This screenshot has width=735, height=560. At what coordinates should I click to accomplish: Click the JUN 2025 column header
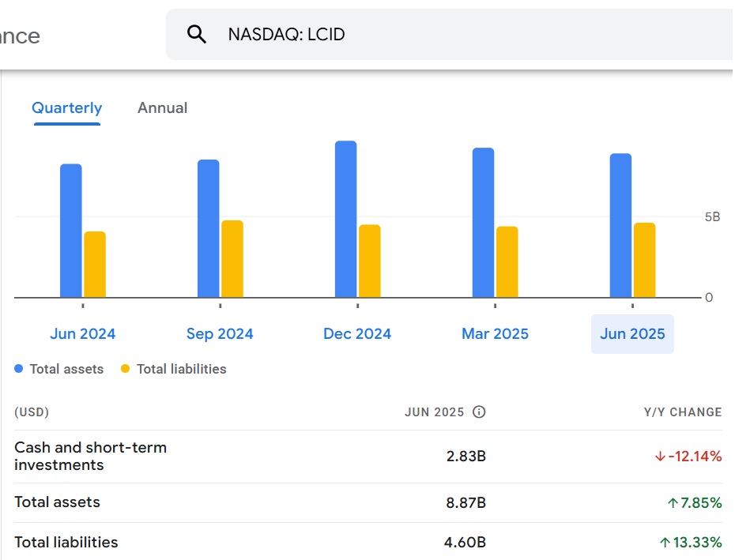pyautogui.click(x=434, y=412)
